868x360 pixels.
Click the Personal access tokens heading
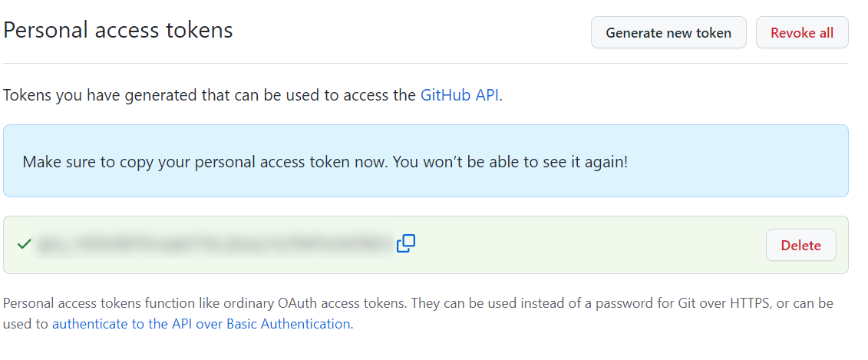pyautogui.click(x=118, y=30)
